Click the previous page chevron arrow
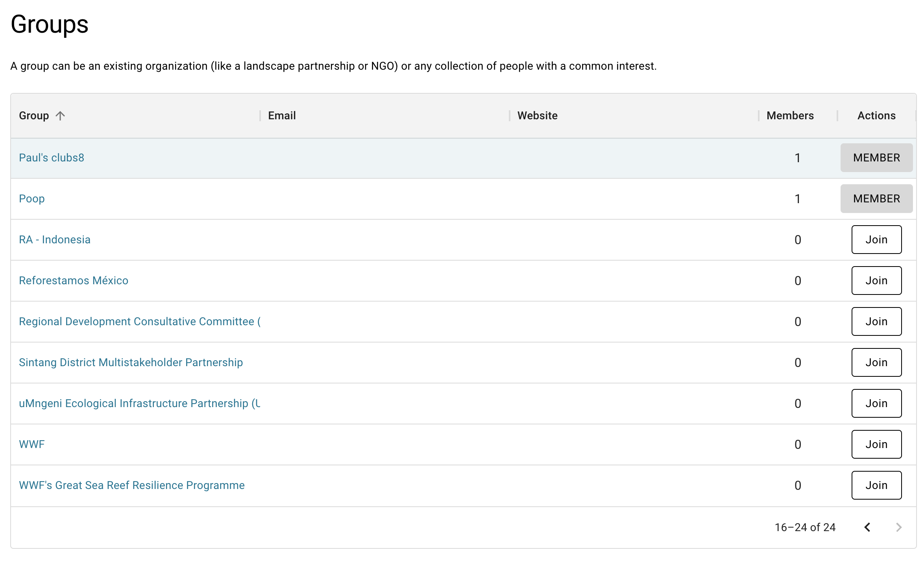Viewport: 924px width, 563px height. coord(867,527)
